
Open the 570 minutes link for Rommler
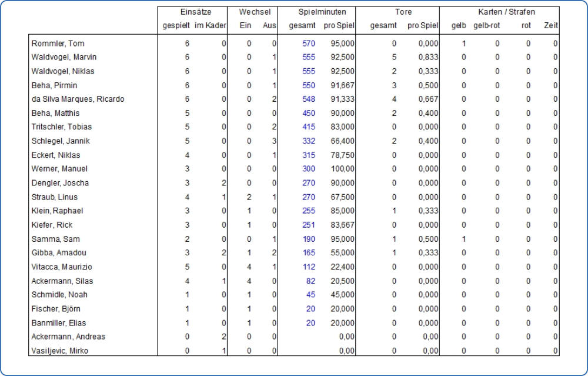pyautogui.click(x=309, y=44)
